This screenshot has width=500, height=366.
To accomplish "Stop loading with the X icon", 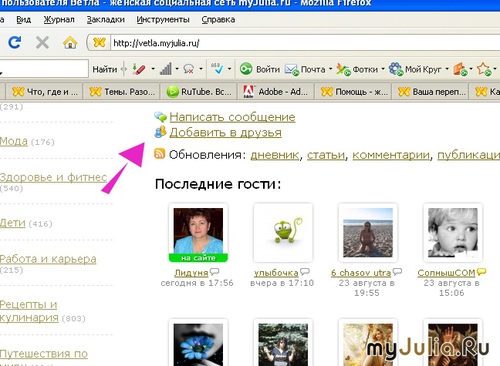I will (x=42, y=43).
